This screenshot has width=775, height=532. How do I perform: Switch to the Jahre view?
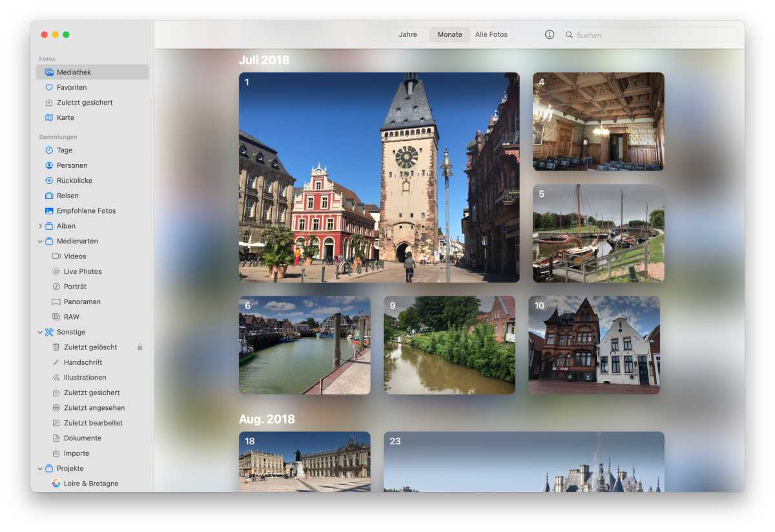tap(408, 34)
